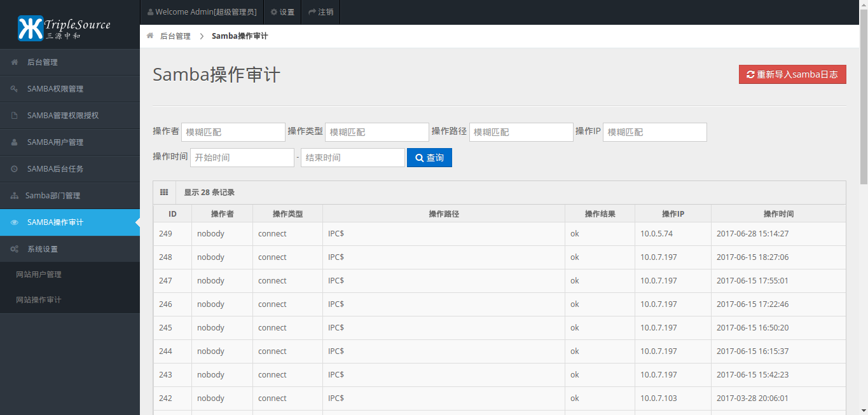Focus the 操作者 filter input
Image resolution: width=868 pixels, height=415 pixels.
click(233, 132)
